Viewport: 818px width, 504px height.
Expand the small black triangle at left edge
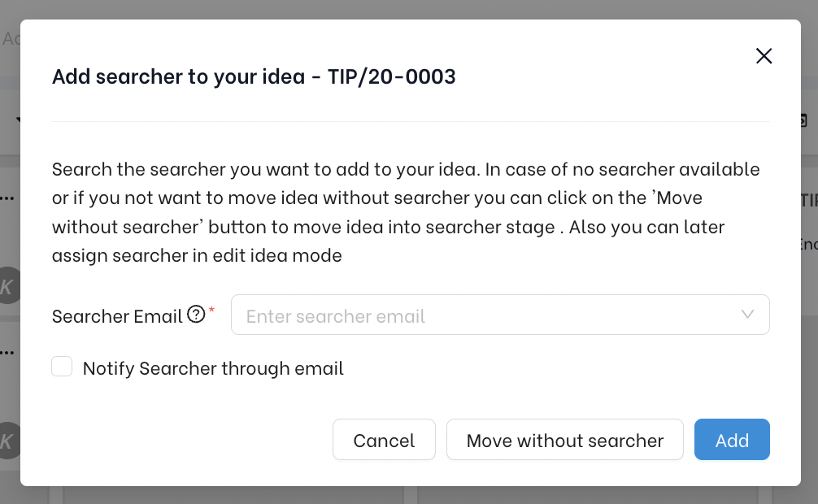click(18, 120)
